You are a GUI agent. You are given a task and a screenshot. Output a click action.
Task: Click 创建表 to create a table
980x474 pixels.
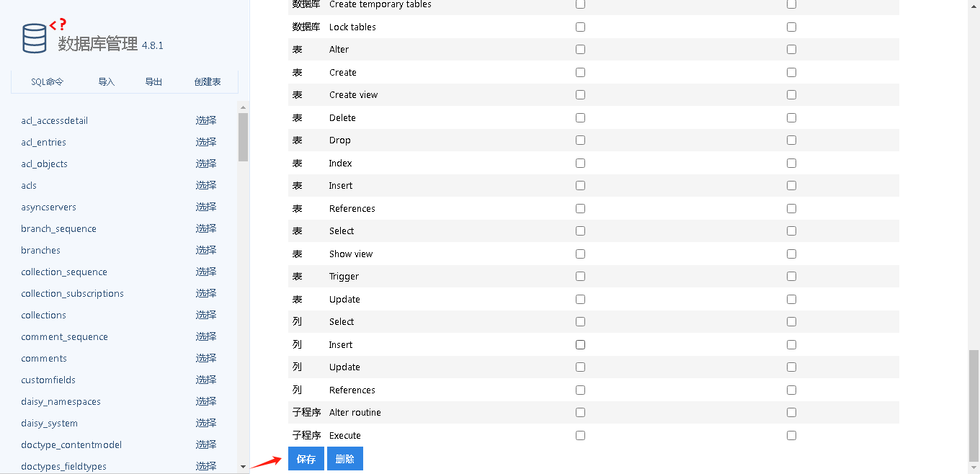208,81
